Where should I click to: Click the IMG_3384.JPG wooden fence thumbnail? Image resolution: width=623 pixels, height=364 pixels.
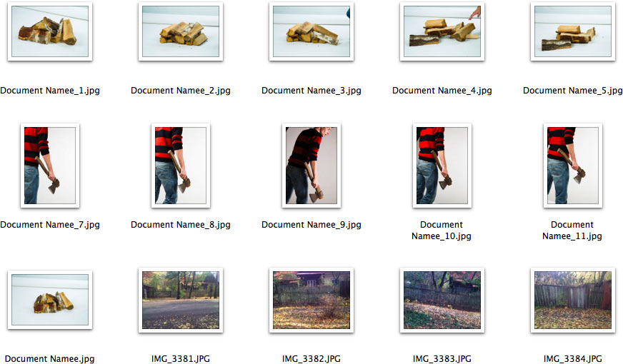point(573,300)
